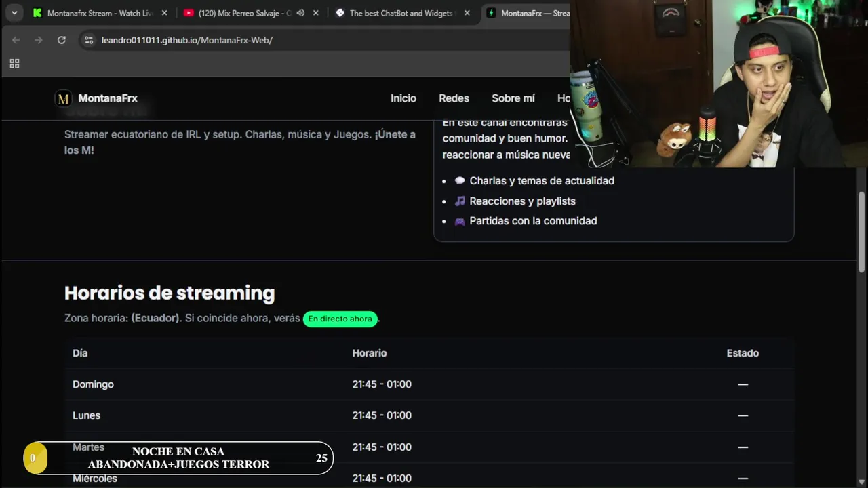Open the Sobre mí nav item
The width and height of the screenshot is (868, 488).
point(513,98)
